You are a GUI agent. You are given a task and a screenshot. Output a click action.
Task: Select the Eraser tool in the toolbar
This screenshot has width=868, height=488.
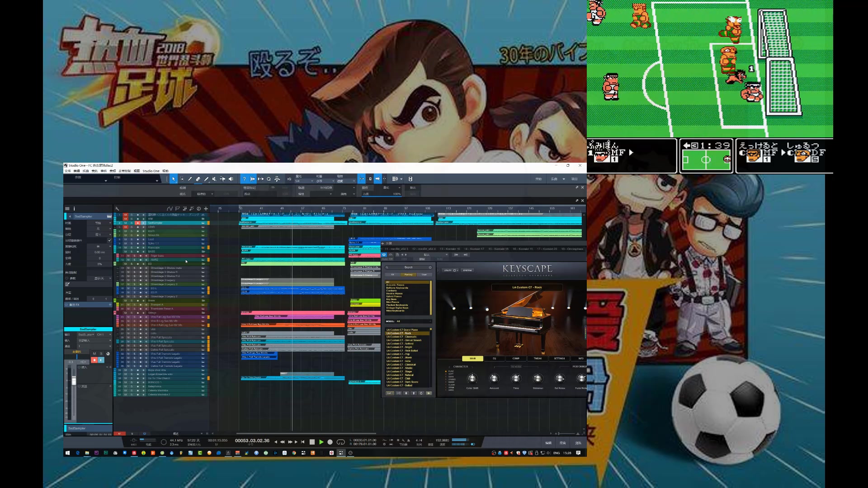tap(198, 179)
